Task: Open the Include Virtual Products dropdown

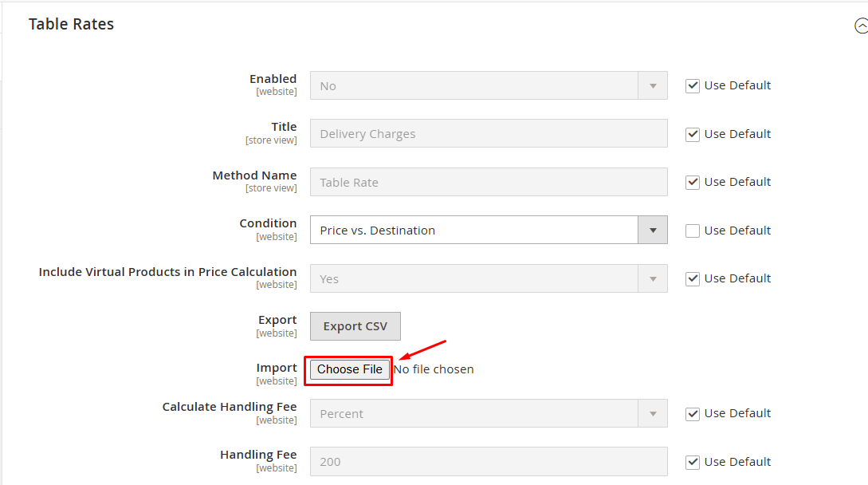Action: tap(478, 278)
